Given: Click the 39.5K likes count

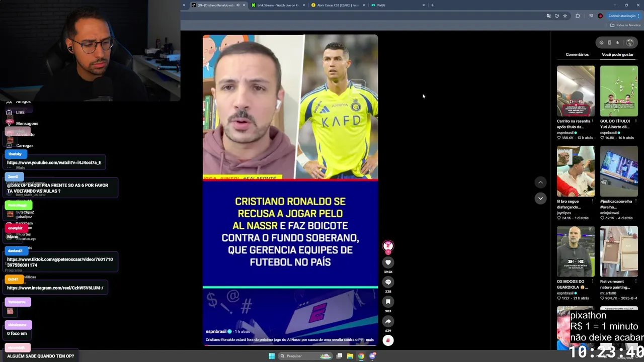Looking at the screenshot, I should coord(388,272).
